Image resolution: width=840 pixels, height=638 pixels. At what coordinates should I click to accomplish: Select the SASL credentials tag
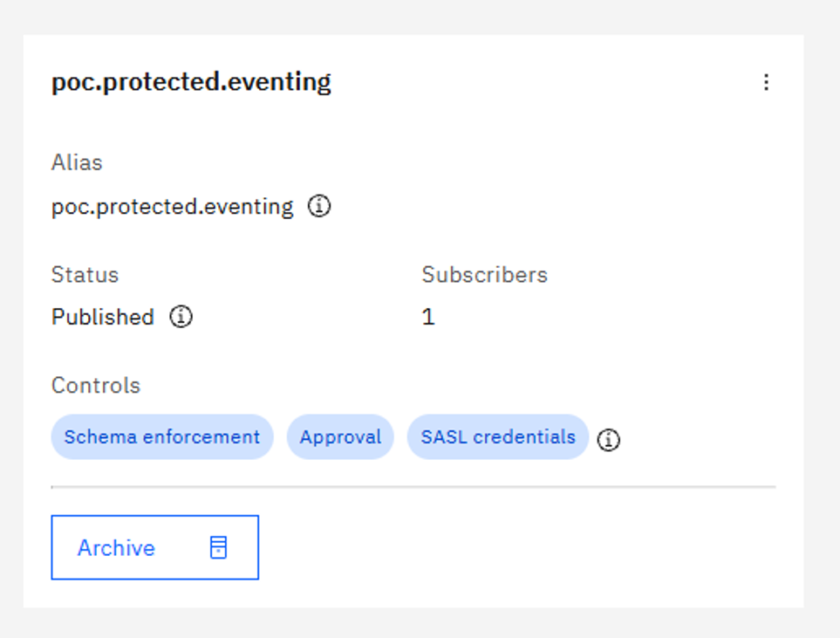coord(498,436)
